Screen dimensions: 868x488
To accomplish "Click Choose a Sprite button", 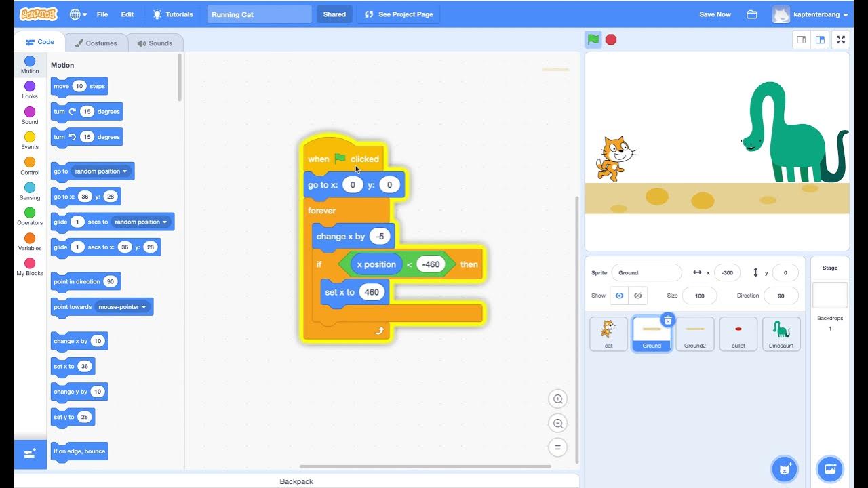I will (x=785, y=468).
